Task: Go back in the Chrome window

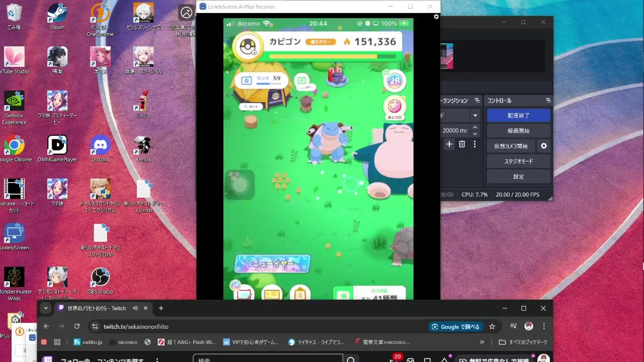Action: (46, 326)
